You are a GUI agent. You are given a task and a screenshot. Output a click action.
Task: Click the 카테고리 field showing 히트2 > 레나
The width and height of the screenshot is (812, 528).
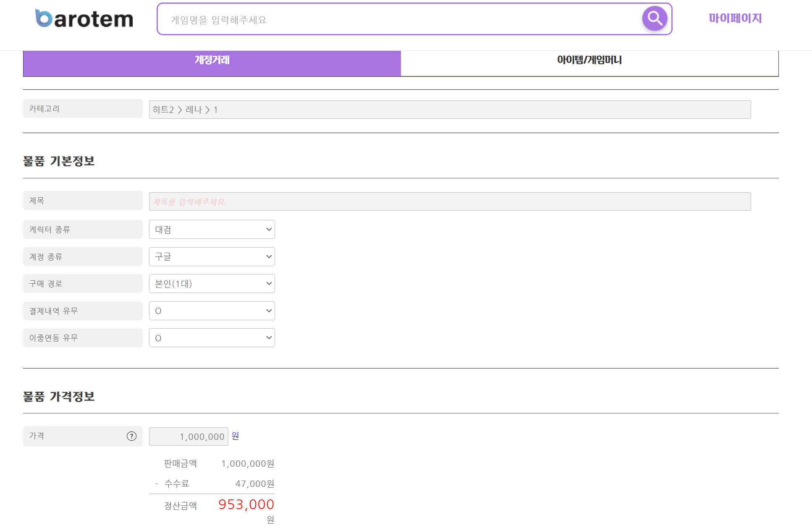(449, 110)
